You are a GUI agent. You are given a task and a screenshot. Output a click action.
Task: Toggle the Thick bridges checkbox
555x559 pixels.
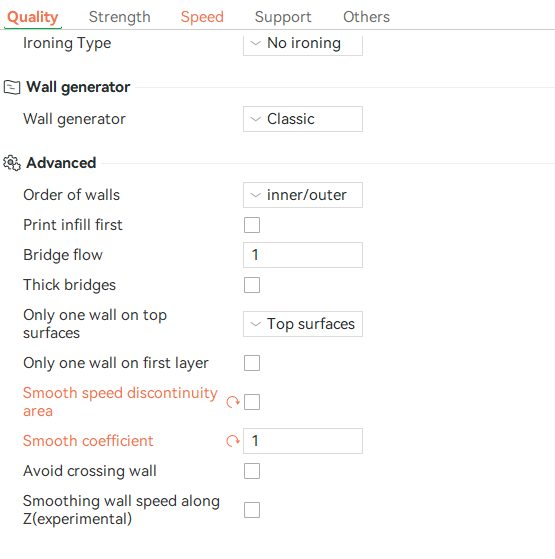point(252,285)
